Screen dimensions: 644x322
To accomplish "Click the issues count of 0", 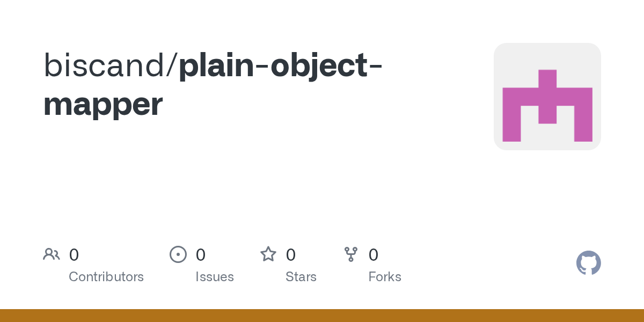I will (201, 255).
